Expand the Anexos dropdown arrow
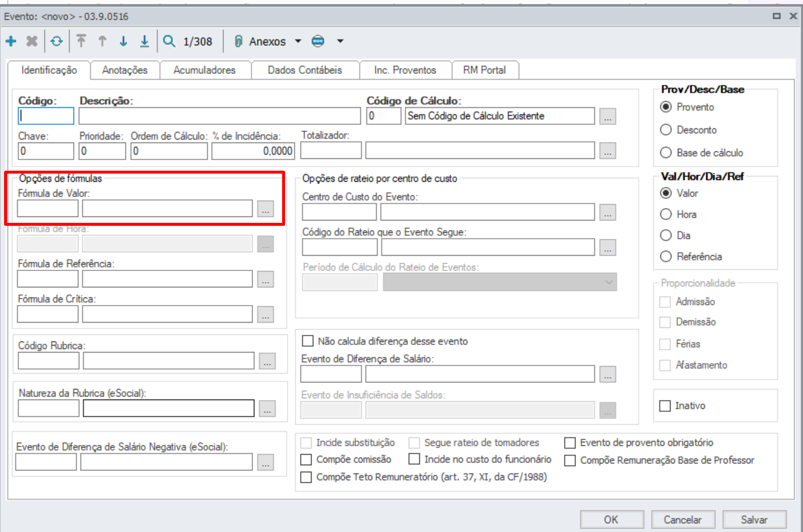The width and height of the screenshot is (803, 532). coord(298,41)
